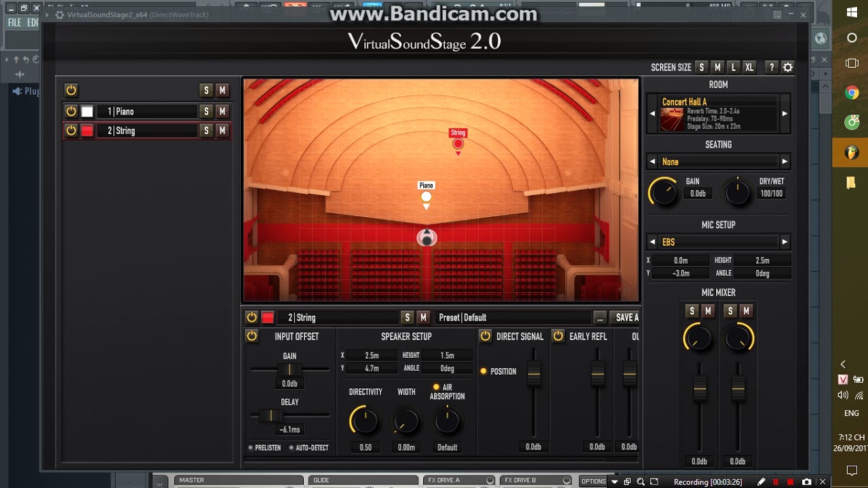Open the Preset Default selector
Image resolution: width=868 pixels, height=488 pixels.
point(513,317)
